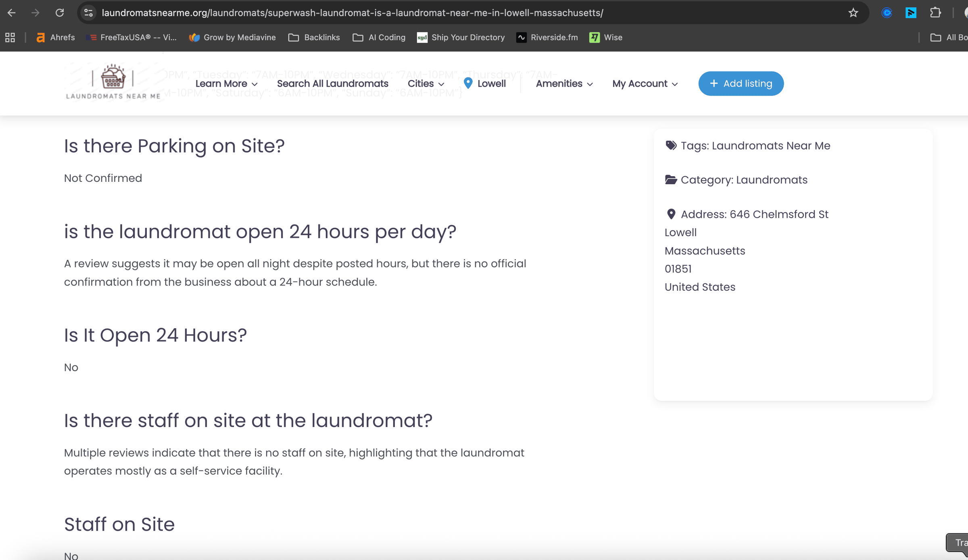The image size is (968, 560).
Task: Follow the Laundromats Near Me tag link
Action: coord(771,146)
